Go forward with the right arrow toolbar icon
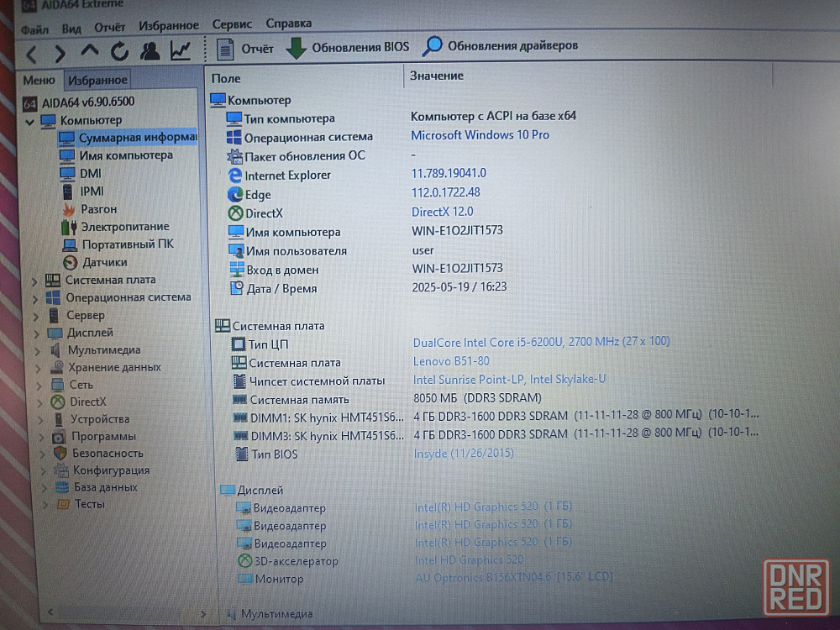 60,53
